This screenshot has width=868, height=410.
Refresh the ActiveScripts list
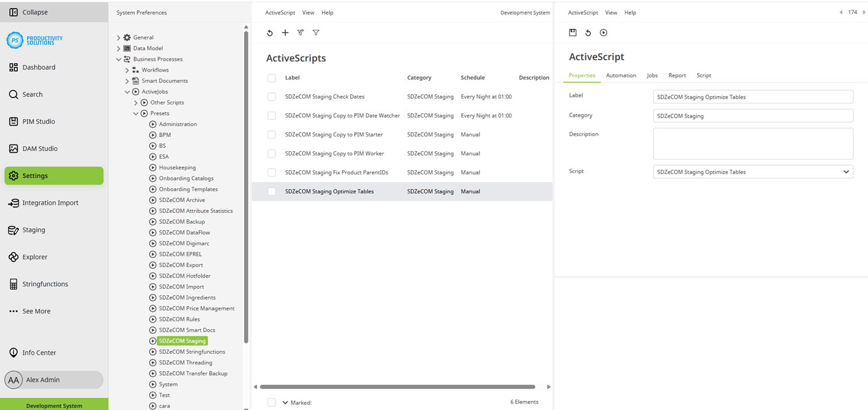[270, 33]
